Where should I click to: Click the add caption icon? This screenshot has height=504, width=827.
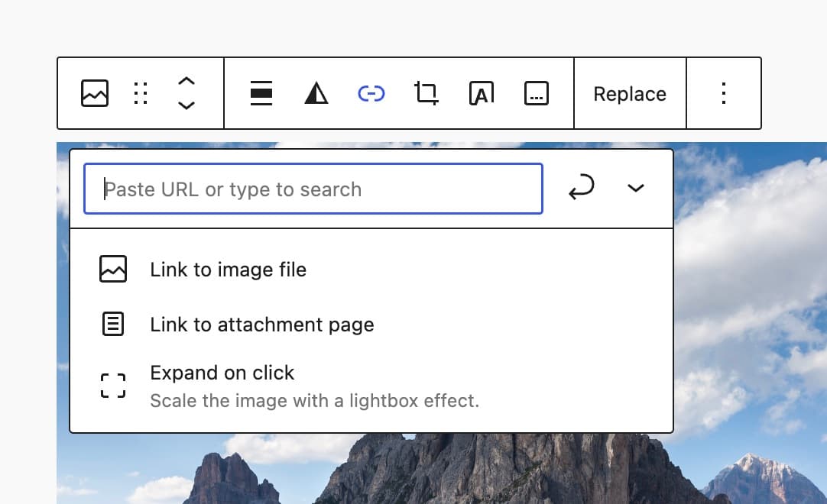point(536,93)
